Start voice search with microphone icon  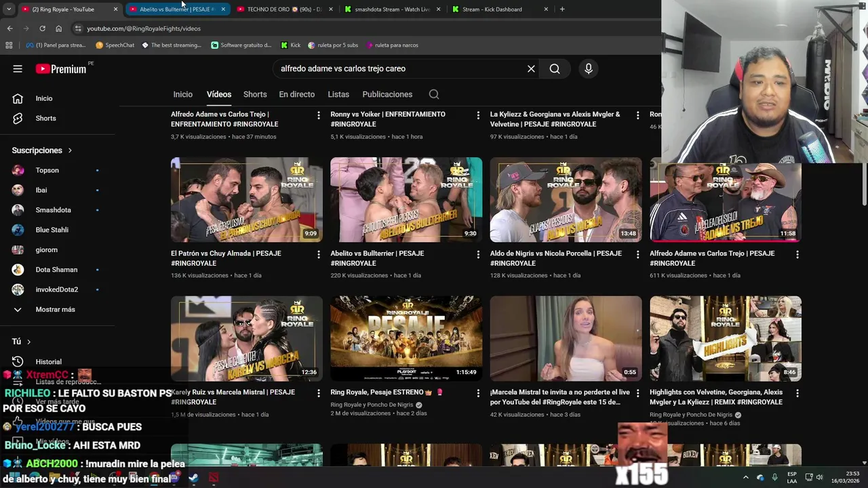tap(588, 68)
